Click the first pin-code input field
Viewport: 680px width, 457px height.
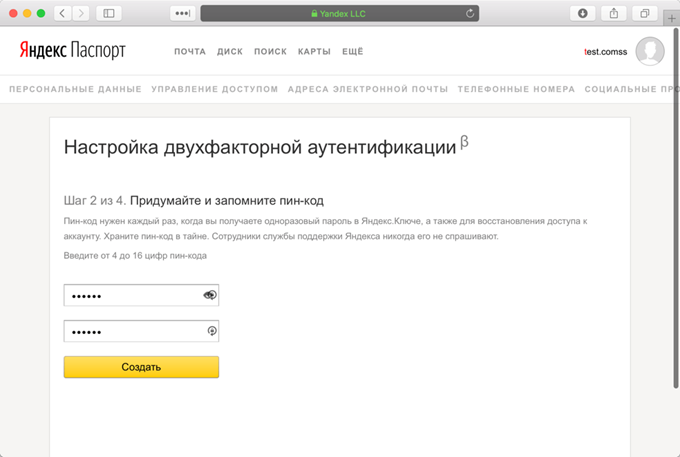pyautogui.click(x=141, y=295)
